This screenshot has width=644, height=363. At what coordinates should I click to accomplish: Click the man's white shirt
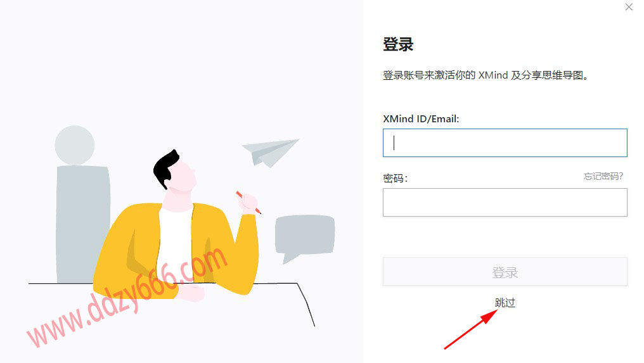(175, 242)
